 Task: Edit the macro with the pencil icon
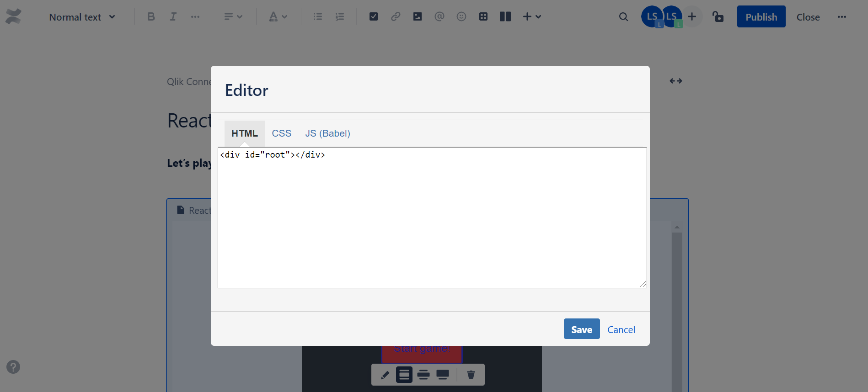pyautogui.click(x=385, y=375)
